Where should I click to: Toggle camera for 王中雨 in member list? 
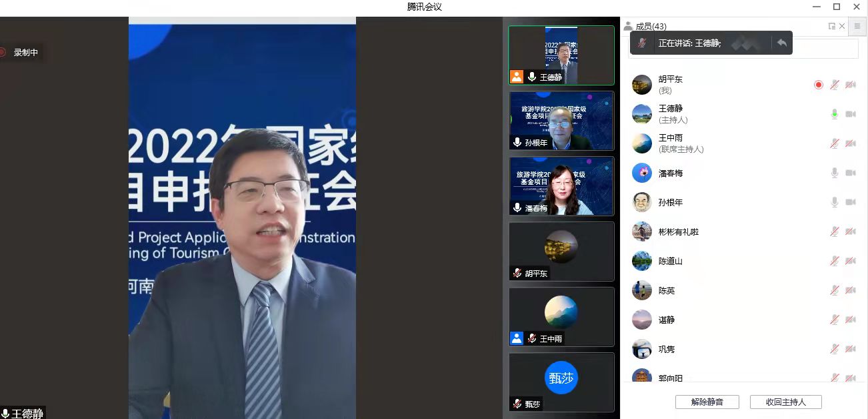coord(850,143)
